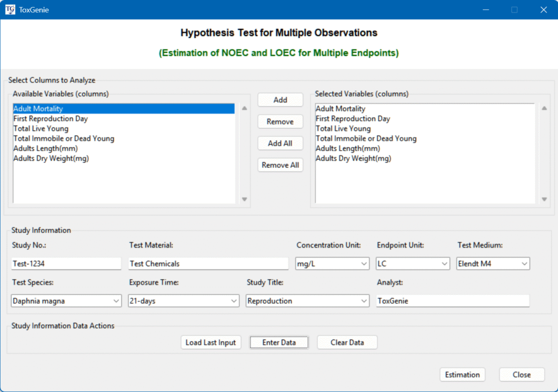Expand the Study Title dropdown

[x=308, y=301]
